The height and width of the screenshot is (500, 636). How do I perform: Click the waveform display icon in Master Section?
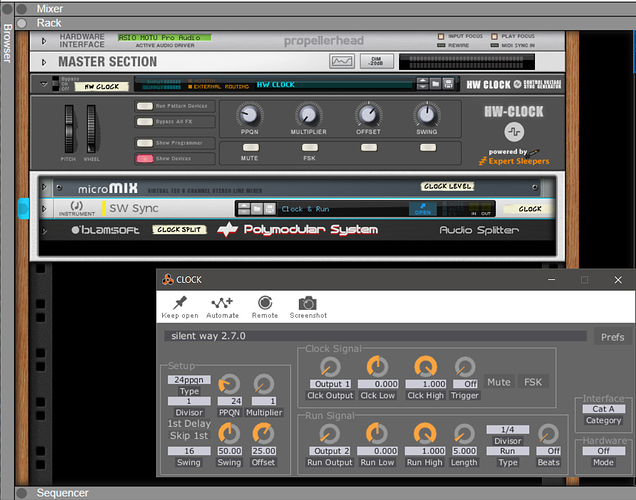pos(342,62)
